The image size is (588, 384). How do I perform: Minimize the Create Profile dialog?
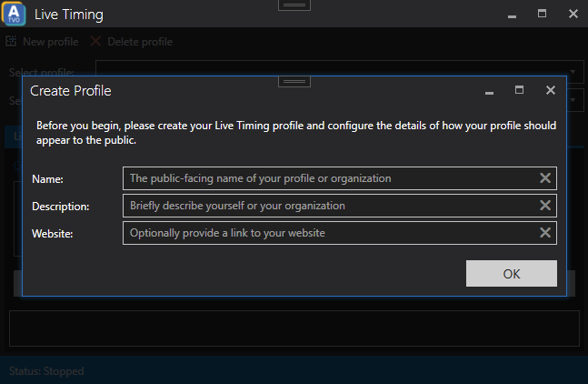pyautogui.click(x=489, y=93)
